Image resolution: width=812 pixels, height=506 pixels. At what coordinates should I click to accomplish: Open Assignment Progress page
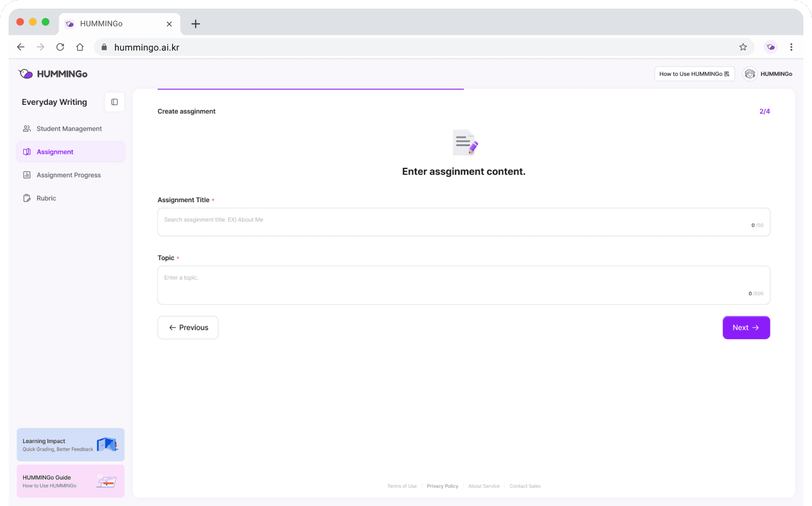(68, 175)
